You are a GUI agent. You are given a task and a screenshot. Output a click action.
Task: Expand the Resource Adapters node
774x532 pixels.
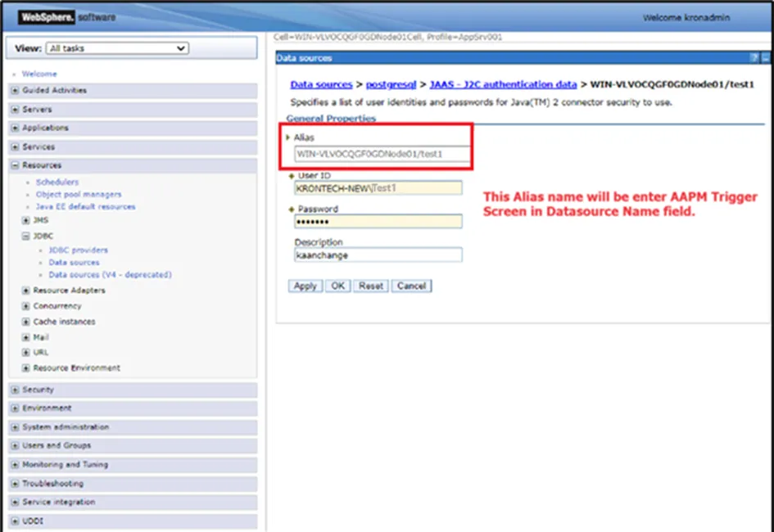click(x=25, y=291)
